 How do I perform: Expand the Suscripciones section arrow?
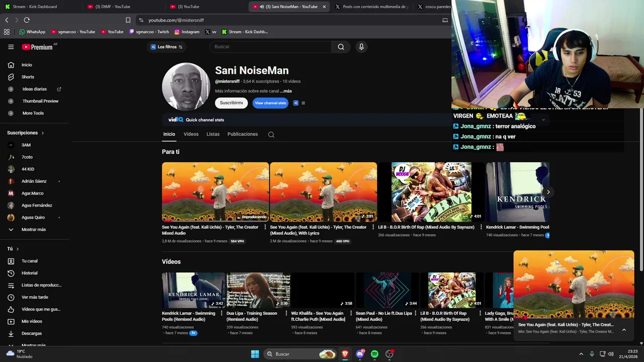pos(42,133)
